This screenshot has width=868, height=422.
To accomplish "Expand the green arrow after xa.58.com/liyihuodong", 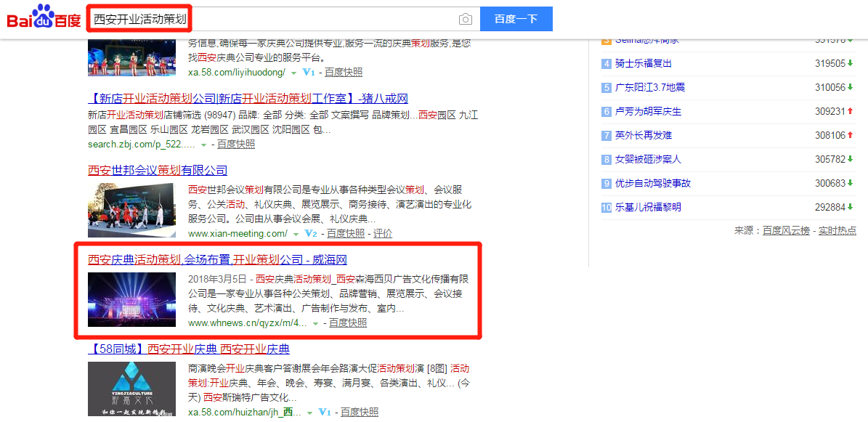I will click(294, 73).
